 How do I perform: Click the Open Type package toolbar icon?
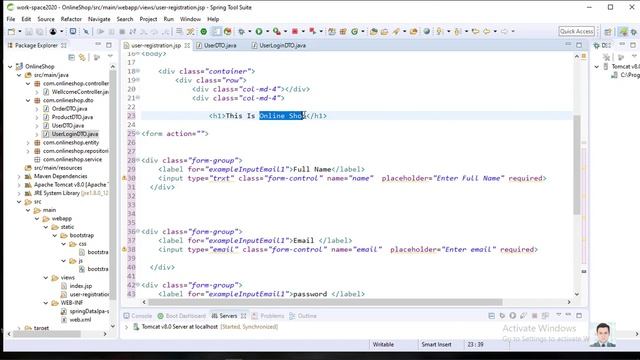point(373,31)
